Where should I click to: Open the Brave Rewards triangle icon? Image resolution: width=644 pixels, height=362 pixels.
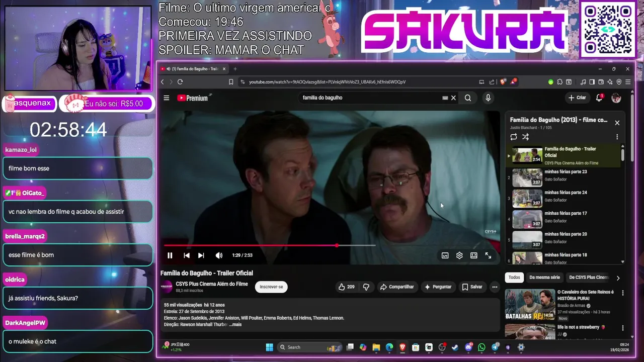(513, 81)
